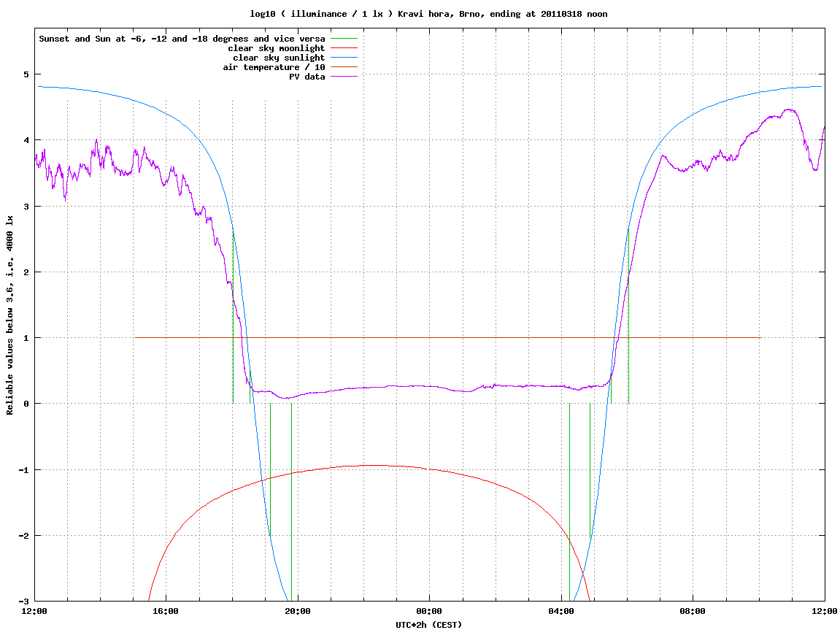
Task: Click the green line sample in the legend
Action: (344, 39)
